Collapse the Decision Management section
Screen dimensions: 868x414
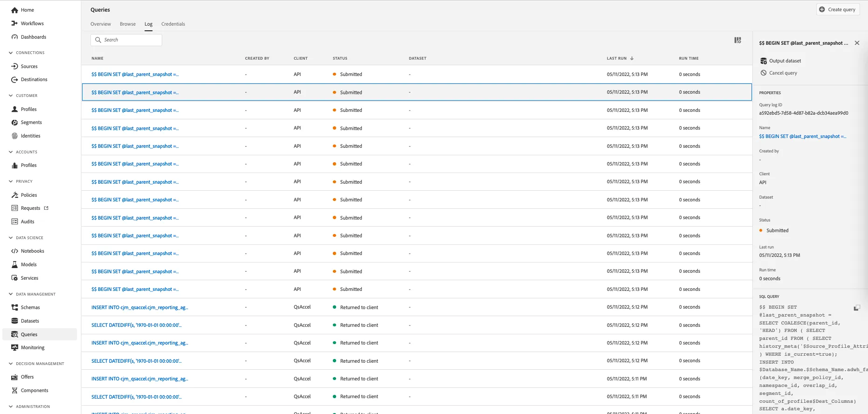[11, 364]
